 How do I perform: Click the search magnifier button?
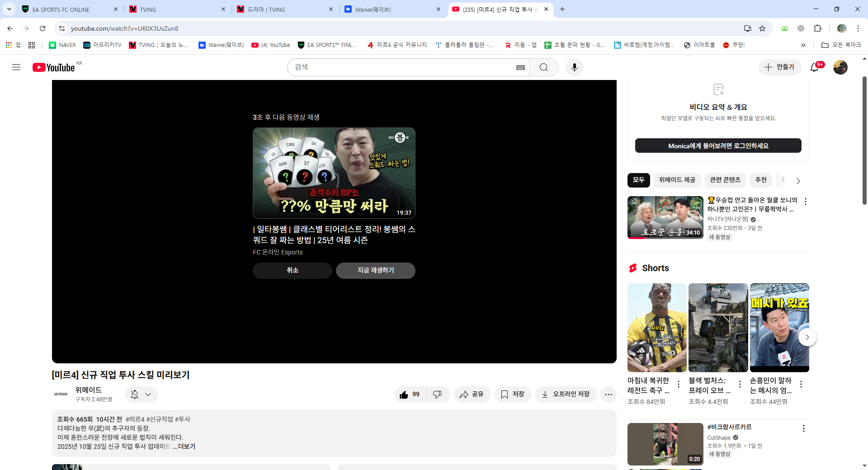[543, 67]
